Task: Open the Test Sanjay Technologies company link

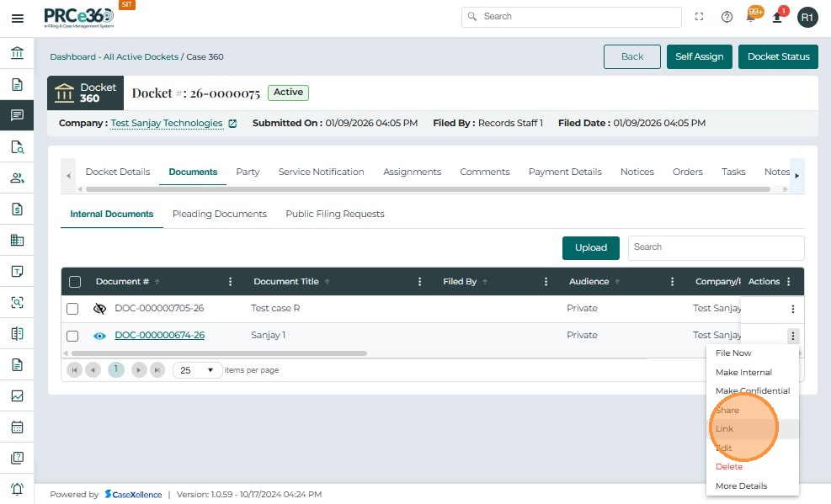Action: 167,124
